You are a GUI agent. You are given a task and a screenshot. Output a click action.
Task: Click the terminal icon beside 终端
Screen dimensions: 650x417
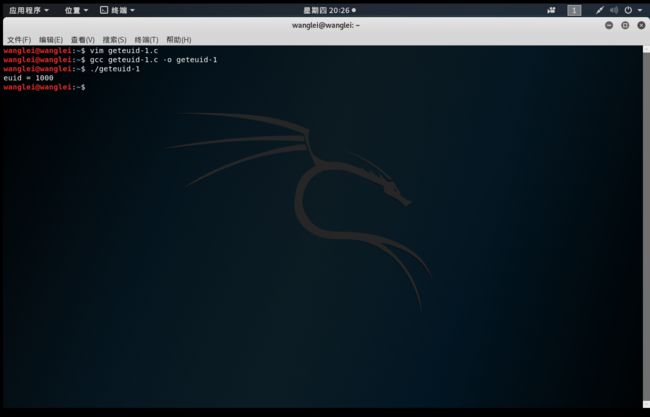(104, 10)
